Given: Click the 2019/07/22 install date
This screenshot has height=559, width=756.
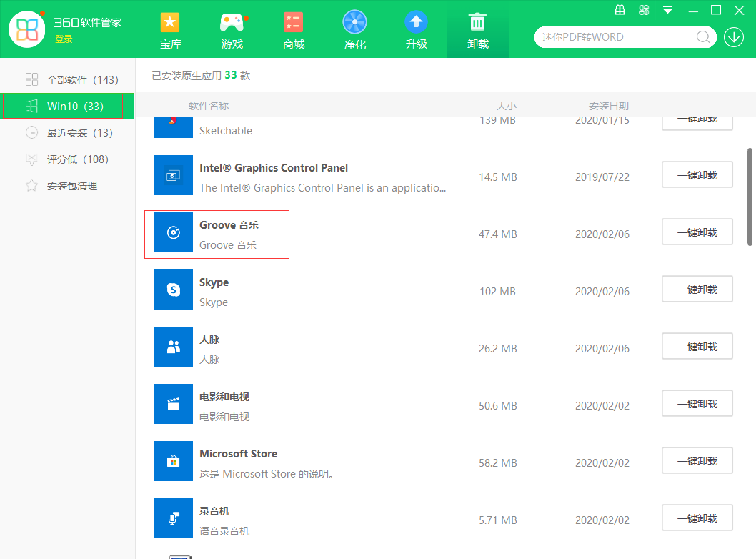Looking at the screenshot, I should tap(602, 177).
